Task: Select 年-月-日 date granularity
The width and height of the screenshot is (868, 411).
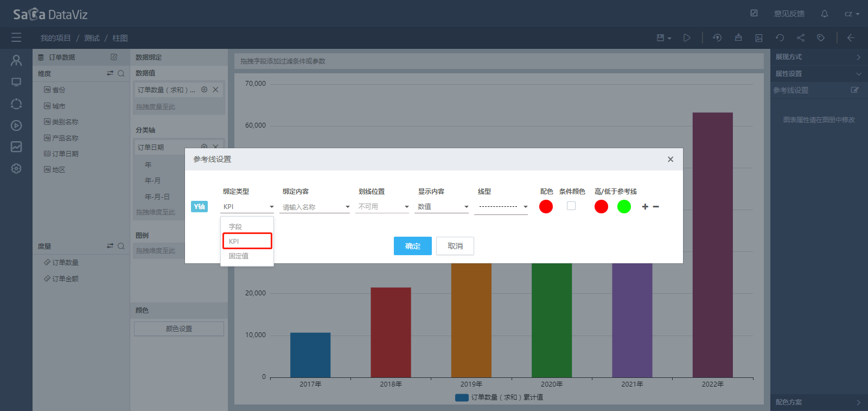Action: pos(157,197)
